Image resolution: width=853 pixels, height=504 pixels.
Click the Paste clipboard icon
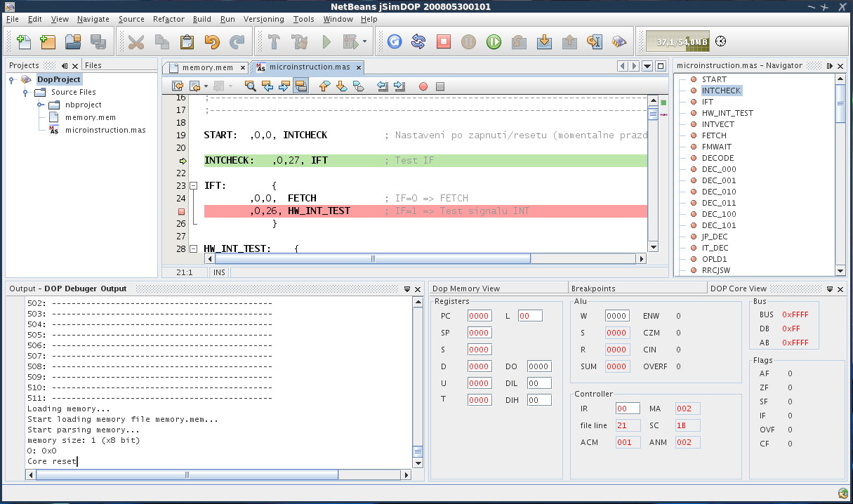pos(187,42)
